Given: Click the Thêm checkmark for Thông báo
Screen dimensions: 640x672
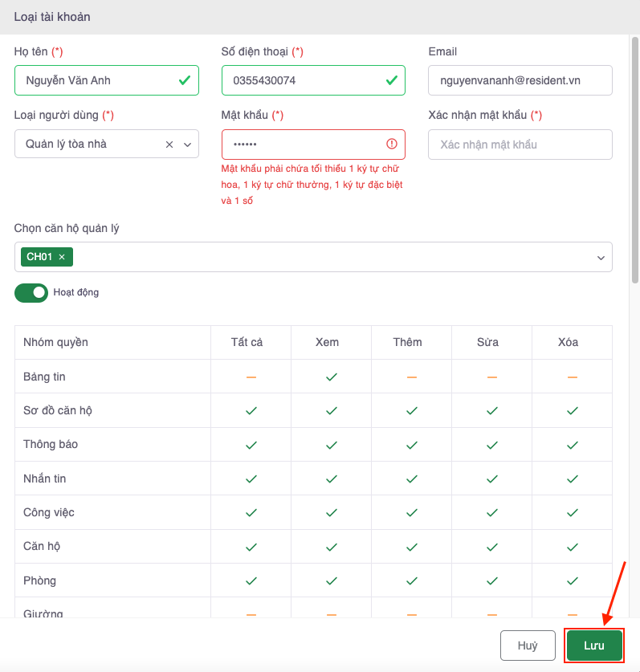Looking at the screenshot, I should 411,444.
